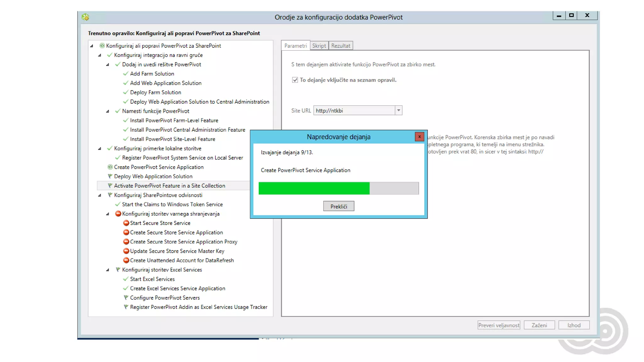
Task: Collapse the Konfiguriraj storitev varnega shranjevanja node
Action: [108, 214]
